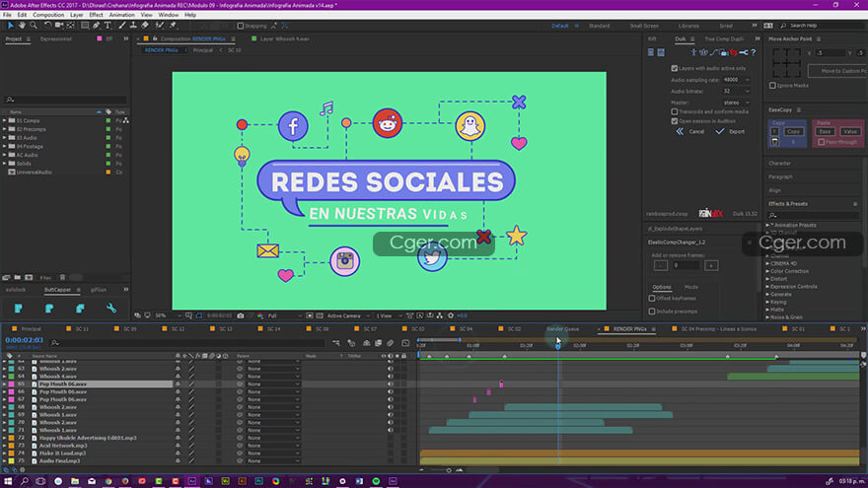Select the Pan Behind anchor tool
The height and width of the screenshot is (488, 868).
point(71,26)
